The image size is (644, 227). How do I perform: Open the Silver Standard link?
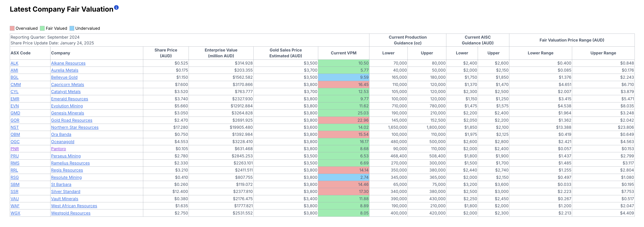[66, 191]
